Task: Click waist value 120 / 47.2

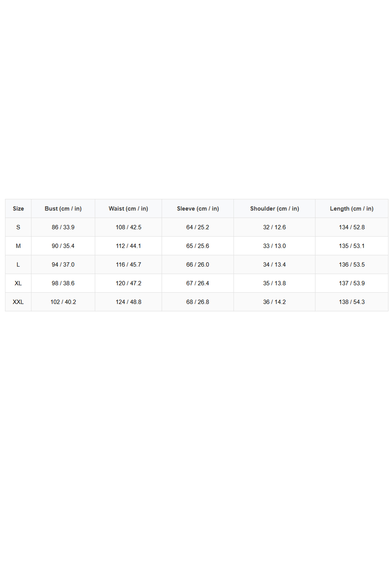Action: [128, 284]
